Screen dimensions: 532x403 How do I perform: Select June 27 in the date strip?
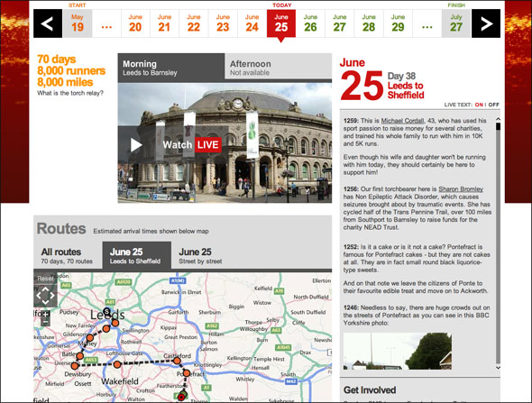[x=340, y=23]
